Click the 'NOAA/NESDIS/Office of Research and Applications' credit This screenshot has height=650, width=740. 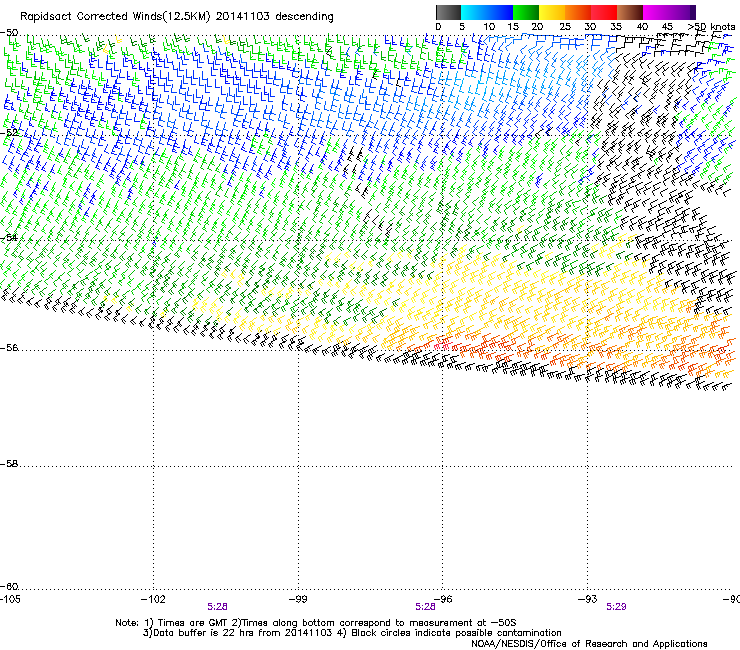[589, 644]
